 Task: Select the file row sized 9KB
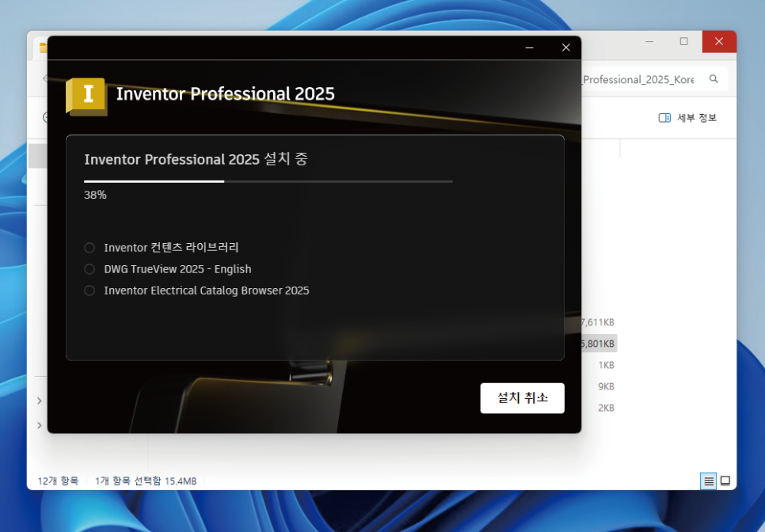[x=606, y=386]
